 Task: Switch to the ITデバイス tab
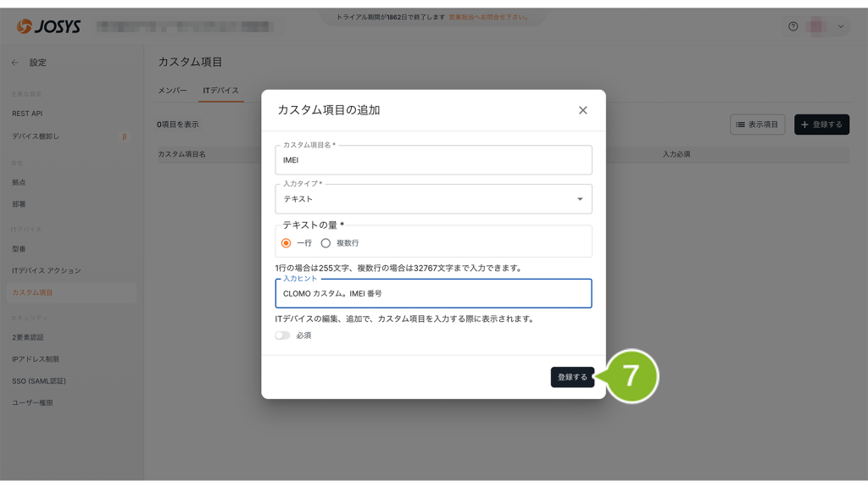point(220,91)
